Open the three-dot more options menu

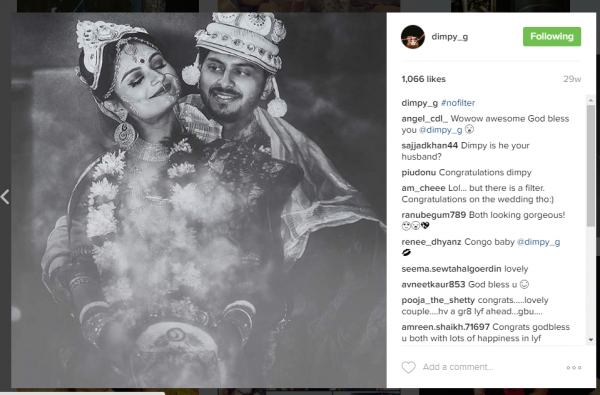click(574, 367)
